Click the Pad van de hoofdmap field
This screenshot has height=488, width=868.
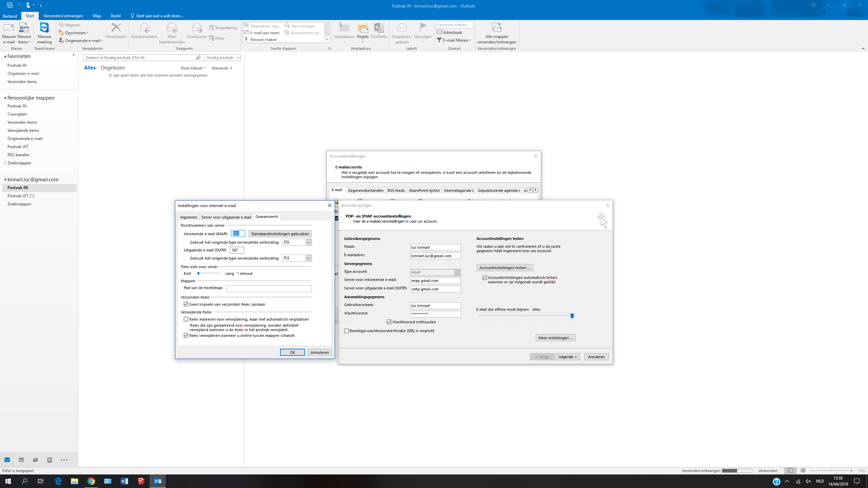pos(269,289)
